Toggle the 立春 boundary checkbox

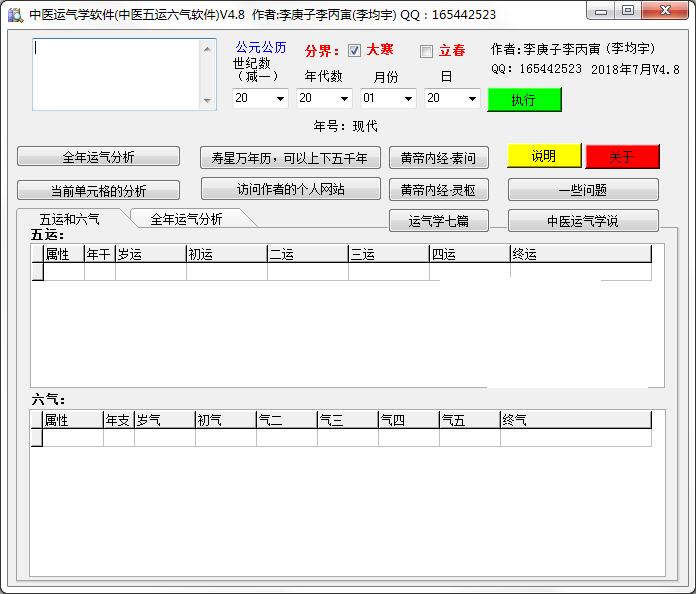[x=427, y=52]
